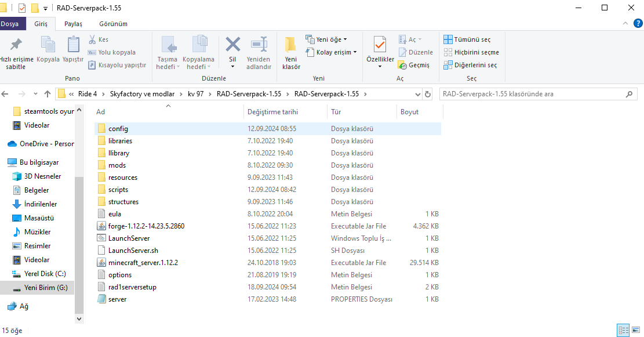The image size is (644, 337).
Task: Click Hiçbirini seçme (Select none)
Action: pyautogui.click(x=471, y=52)
